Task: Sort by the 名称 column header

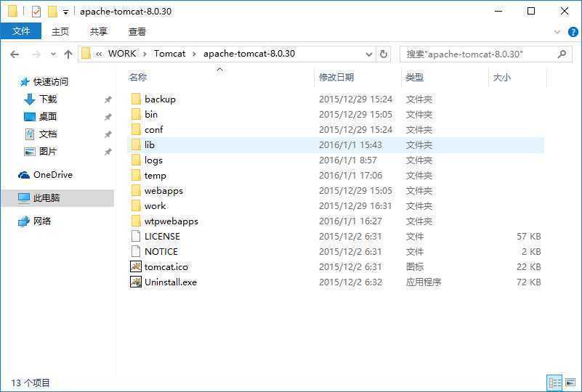Action: click(221, 77)
